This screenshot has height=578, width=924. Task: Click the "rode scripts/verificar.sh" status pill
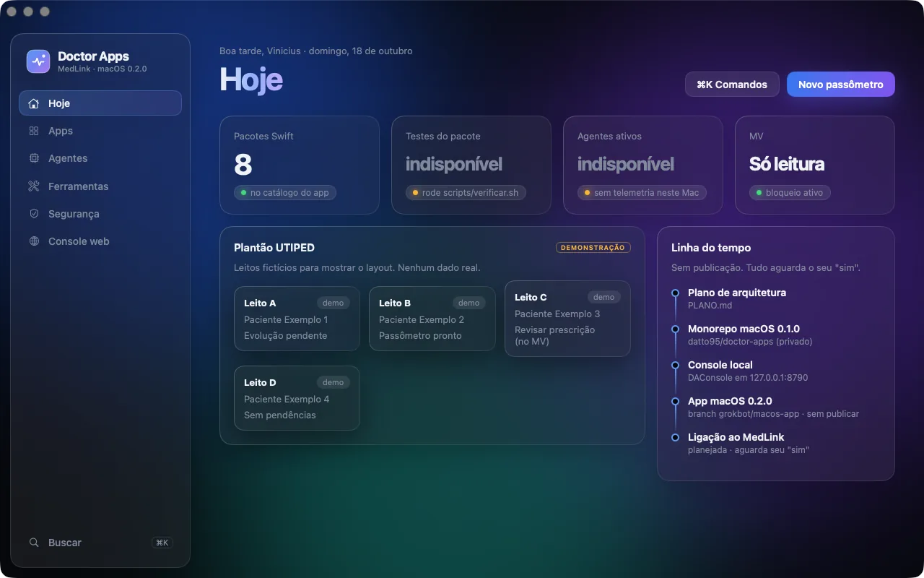tap(466, 193)
